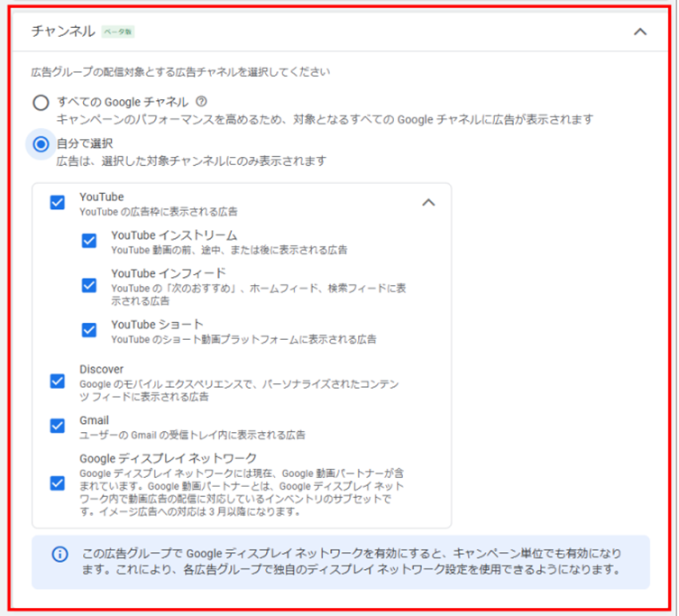Uncheck the YouTube parent checkbox

coord(58,202)
